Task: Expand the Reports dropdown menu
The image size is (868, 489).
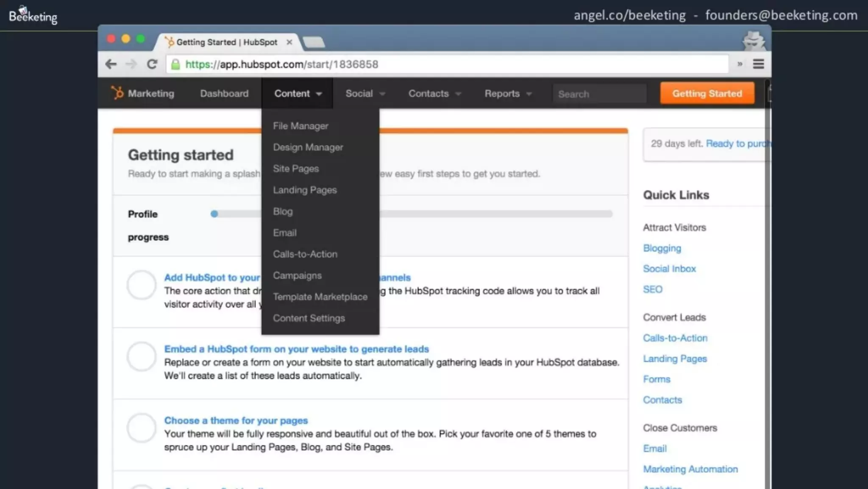Action: [x=508, y=93]
